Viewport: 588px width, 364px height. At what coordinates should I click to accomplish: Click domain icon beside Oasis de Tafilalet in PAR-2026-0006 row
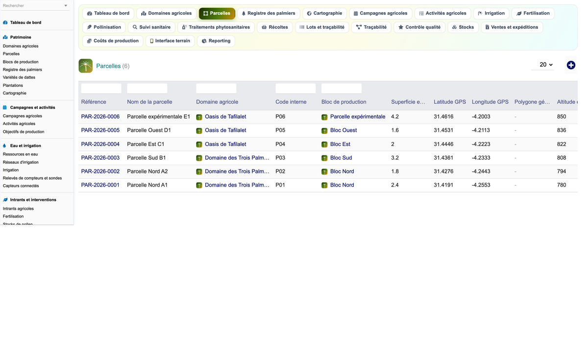(x=199, y=117)
